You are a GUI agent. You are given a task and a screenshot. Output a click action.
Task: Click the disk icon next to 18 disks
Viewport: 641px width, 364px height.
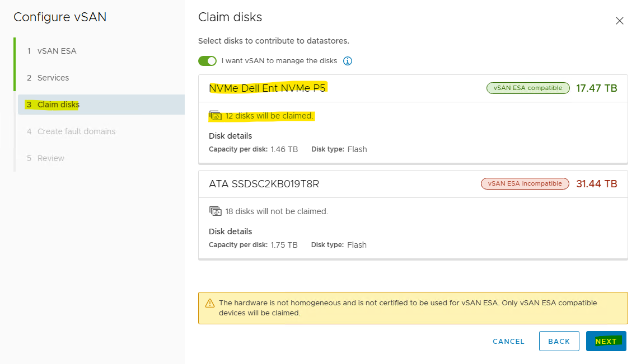[x=215, y=211]
